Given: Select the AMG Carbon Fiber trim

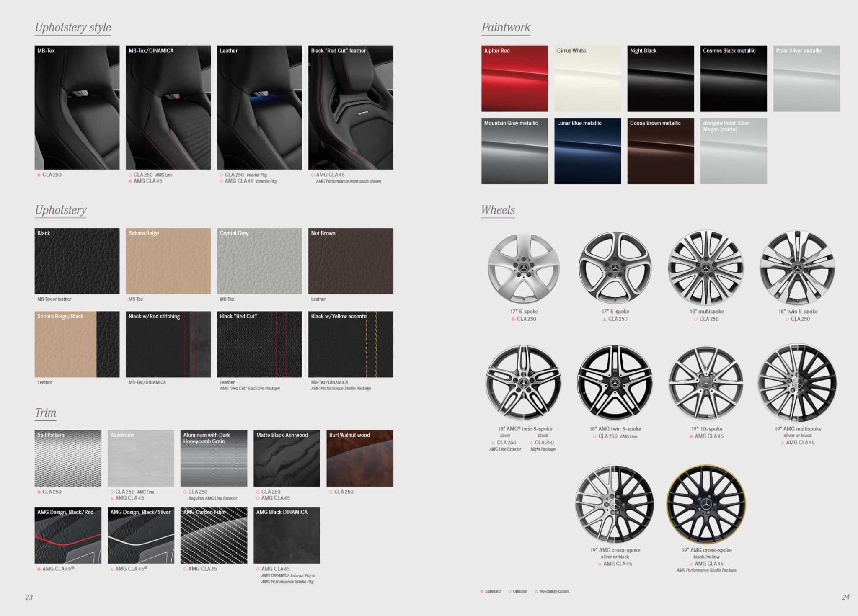Looking at the screenshot, I should [214, 535].
